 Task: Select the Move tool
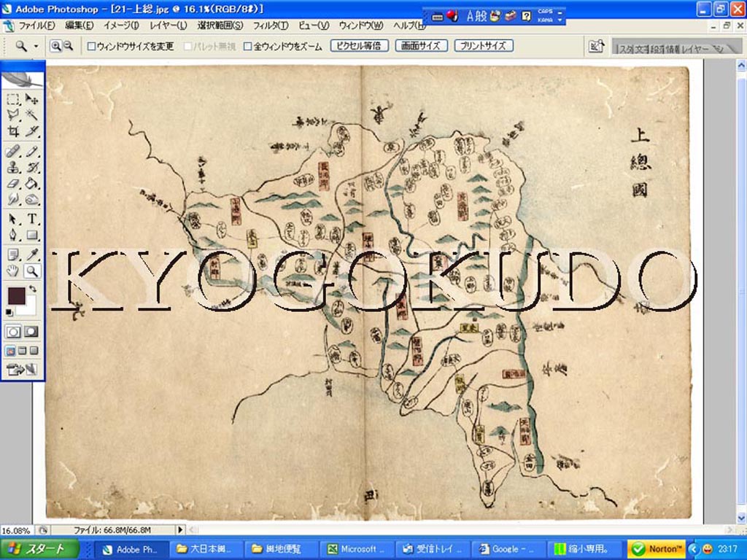tap(32, 99)
